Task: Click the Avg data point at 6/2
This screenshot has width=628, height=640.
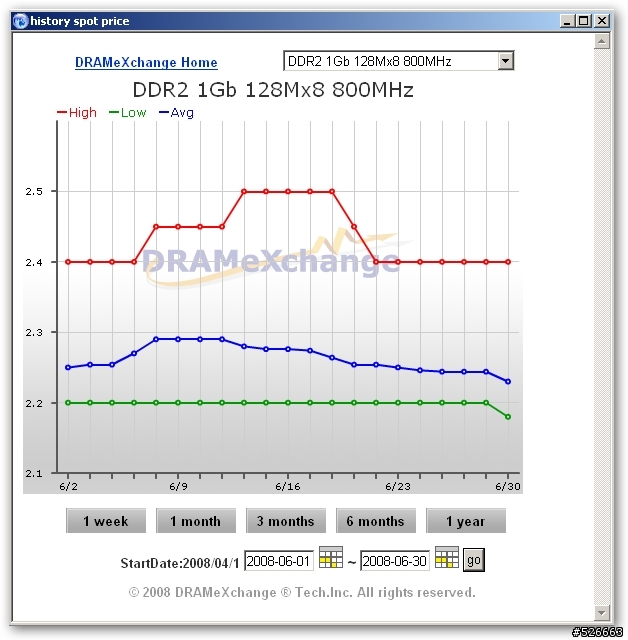Action: (68, 367)
